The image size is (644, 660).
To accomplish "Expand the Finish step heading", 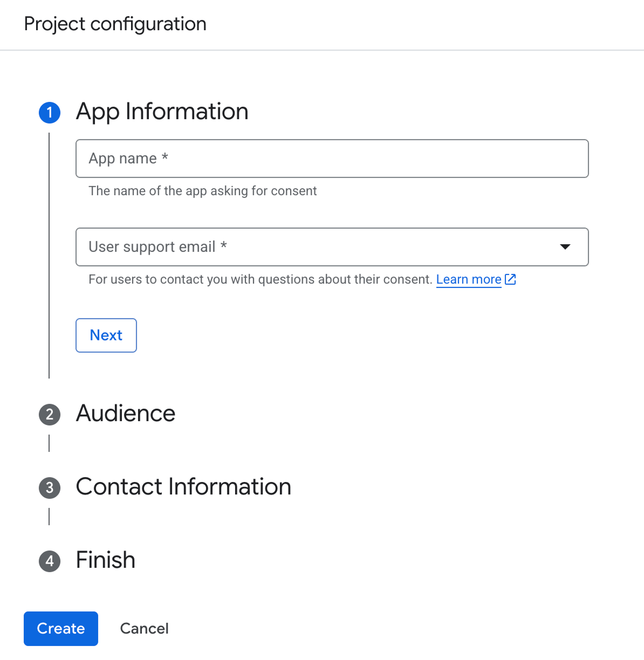I will 106,560.
